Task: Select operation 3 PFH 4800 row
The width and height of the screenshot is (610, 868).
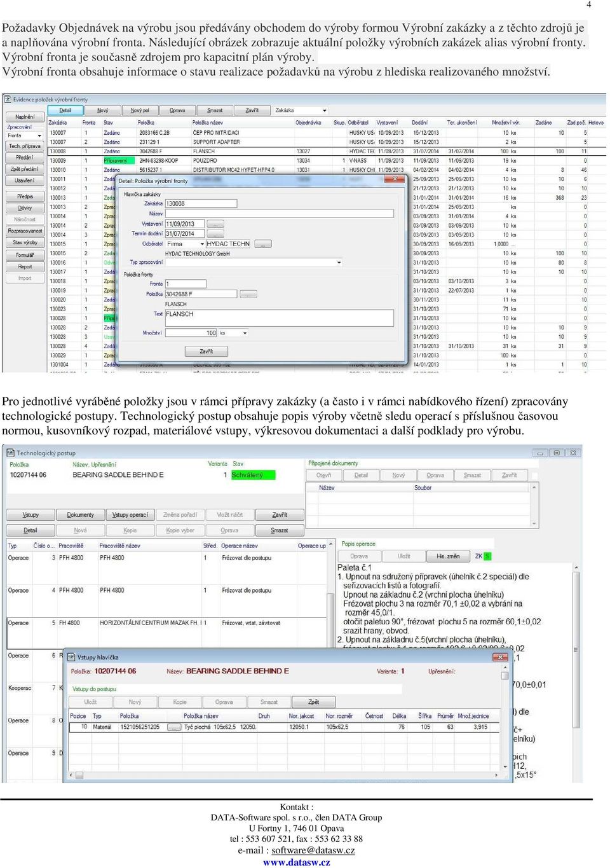Action: (x=166, y=558)
